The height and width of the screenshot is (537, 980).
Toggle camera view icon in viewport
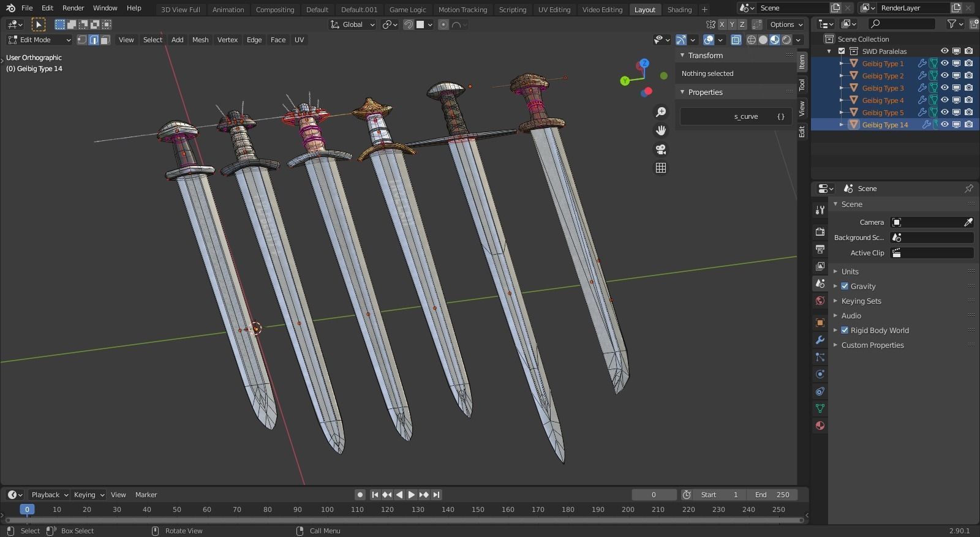[661, 149]
